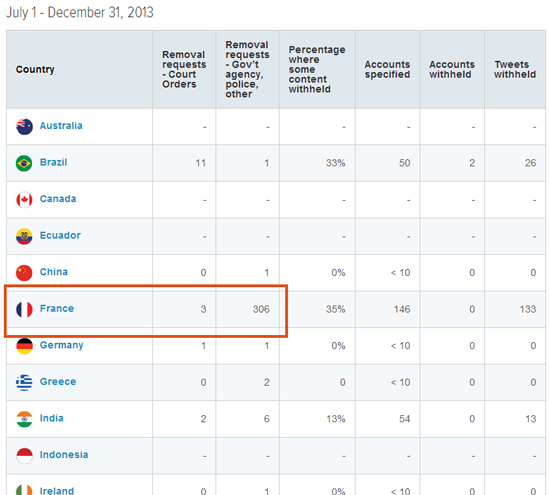The width and height of the screenshot is (550, 495).
Task: Click the Indonesia flag icon
Action: pyautogui.click(x=24, y=455)
